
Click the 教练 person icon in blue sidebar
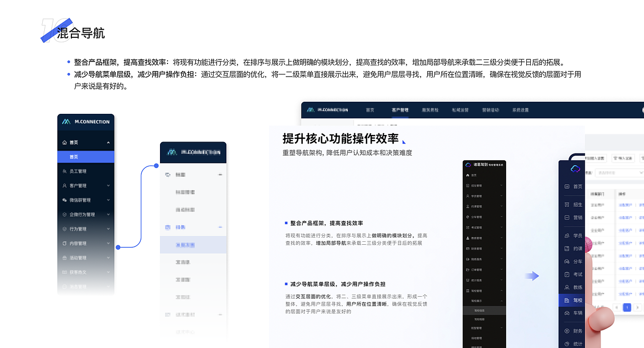coord(567,287)
